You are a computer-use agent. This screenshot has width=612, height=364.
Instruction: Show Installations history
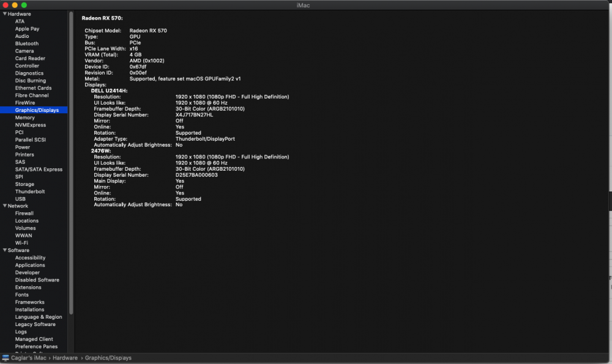29,310
